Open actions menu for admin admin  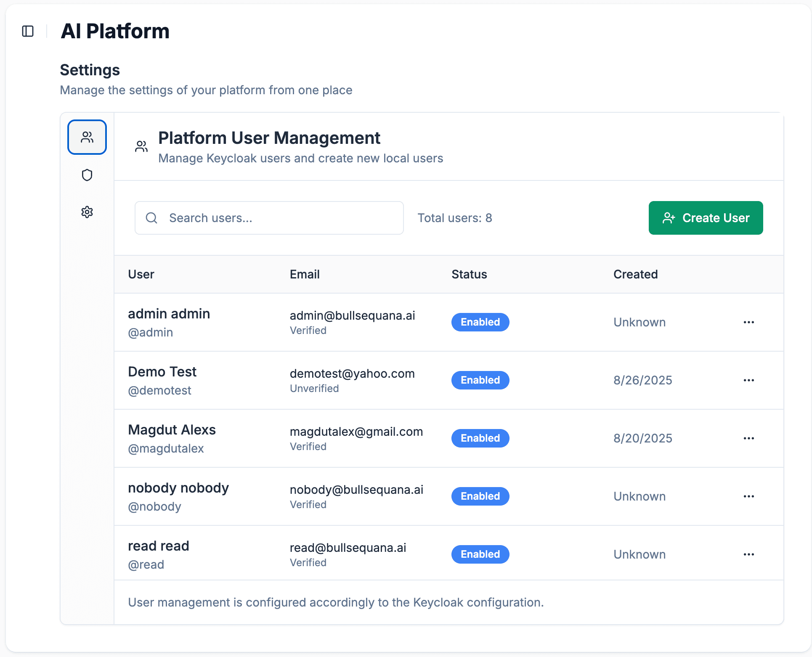pyautogui.click(x=748, y=322)
